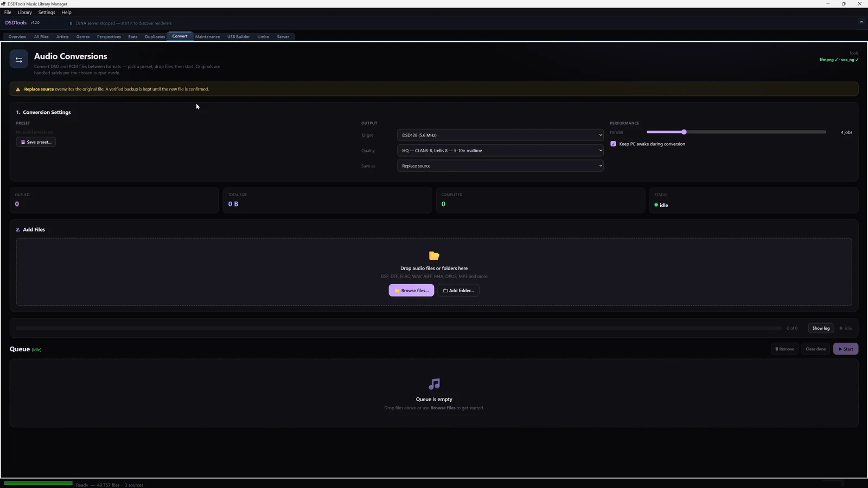Click the Queue is empty message
The image size is (868, 488).
[x=434, y=399]
